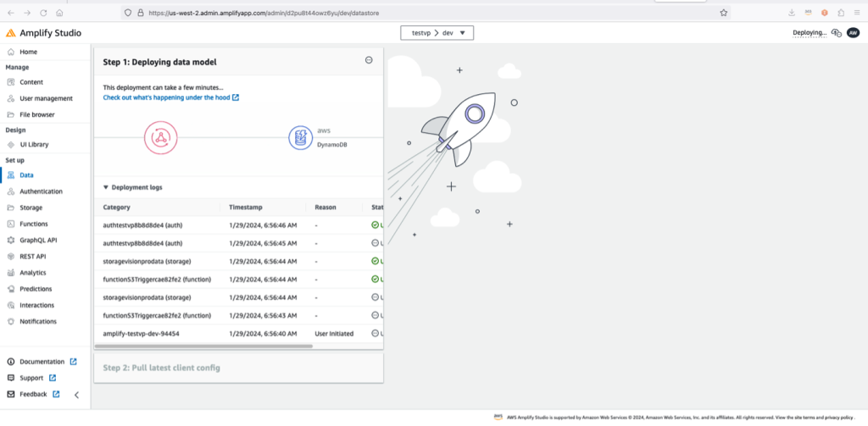
Task: Click the Category column header
Action: click(x=117, y=207)
